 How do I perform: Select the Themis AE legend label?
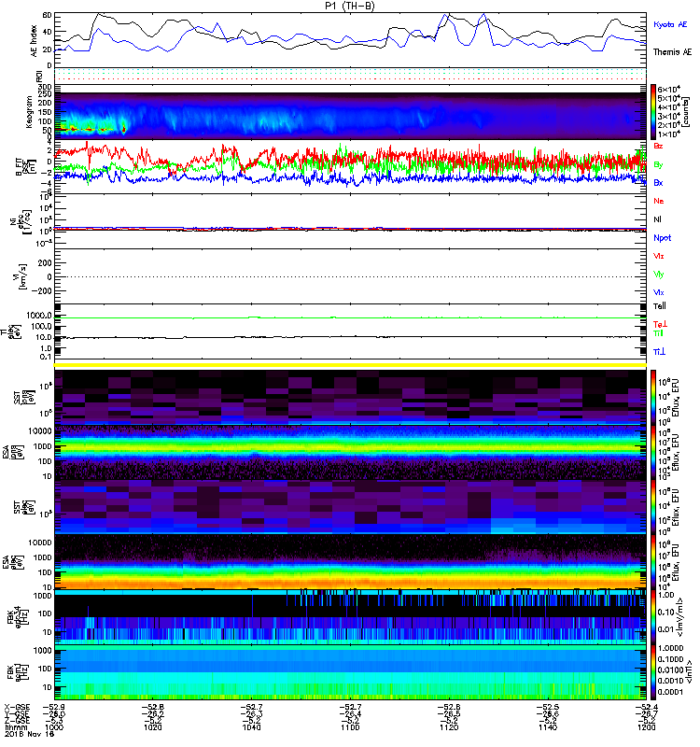point(672,52)
